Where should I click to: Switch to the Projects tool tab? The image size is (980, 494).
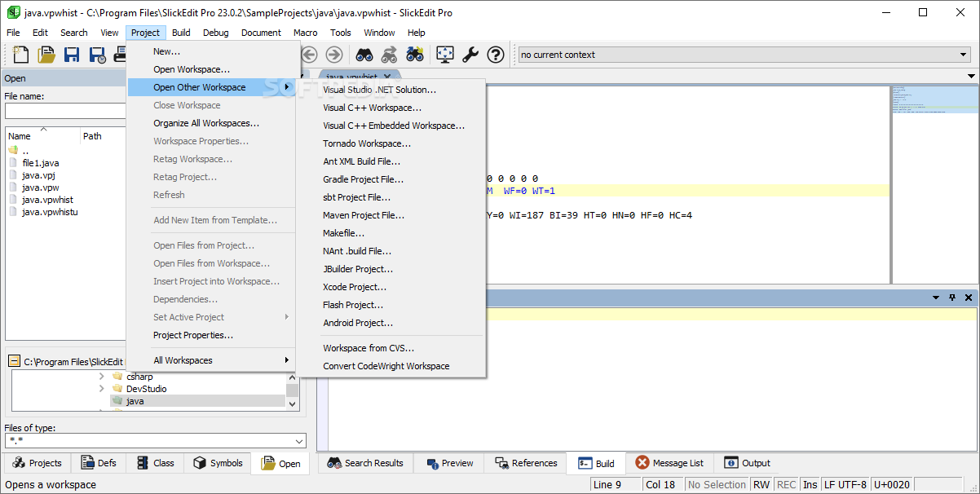[37, 463]
